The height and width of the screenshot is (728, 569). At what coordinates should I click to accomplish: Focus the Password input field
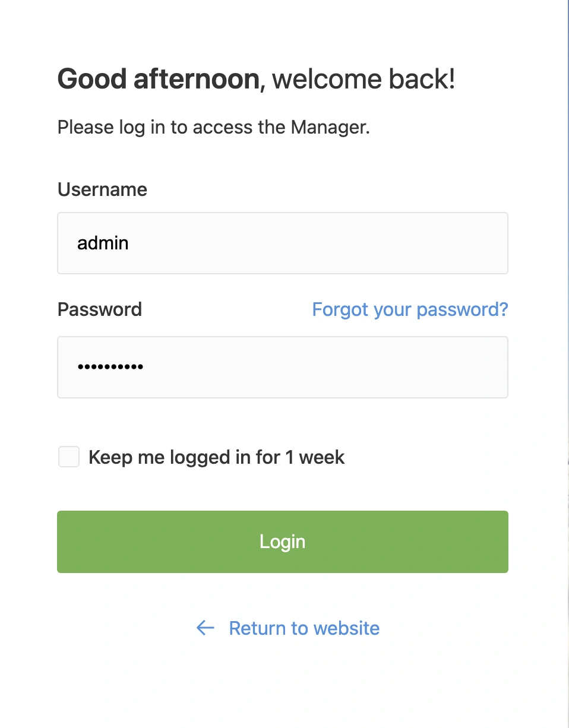coord(282,367)
